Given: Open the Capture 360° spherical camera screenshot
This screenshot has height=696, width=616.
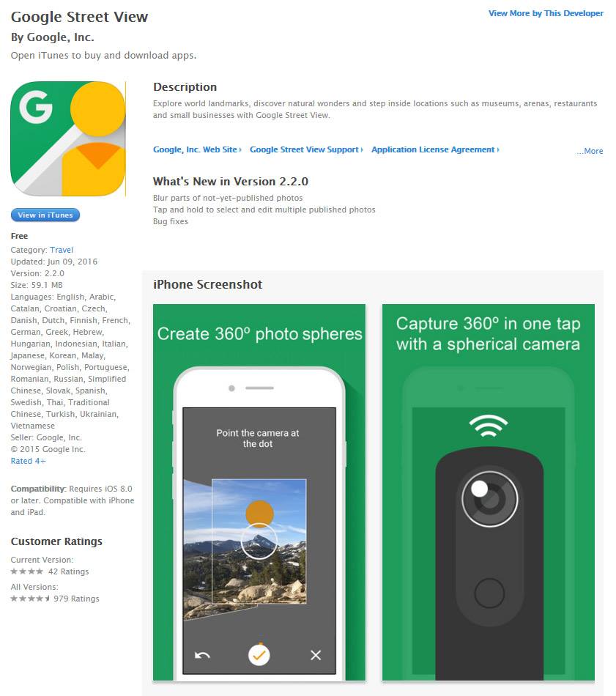Looking at the screenshot, I should (x=488, y=492).
